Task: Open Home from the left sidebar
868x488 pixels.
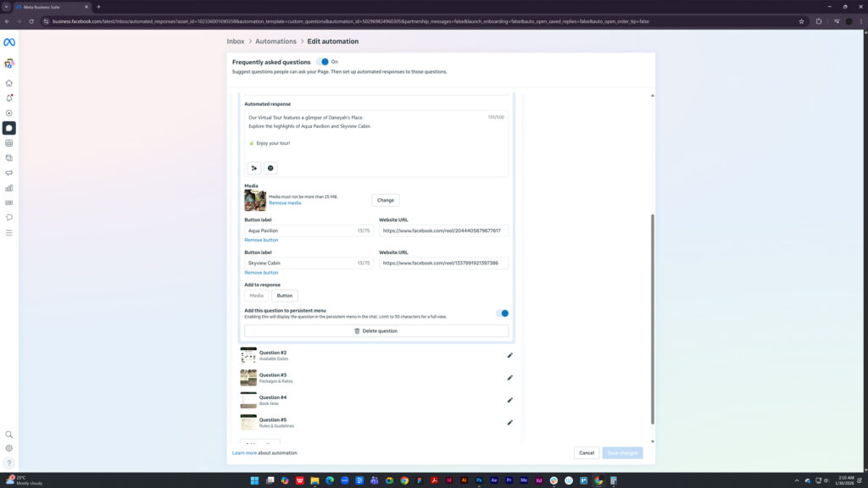Action: 9,83
